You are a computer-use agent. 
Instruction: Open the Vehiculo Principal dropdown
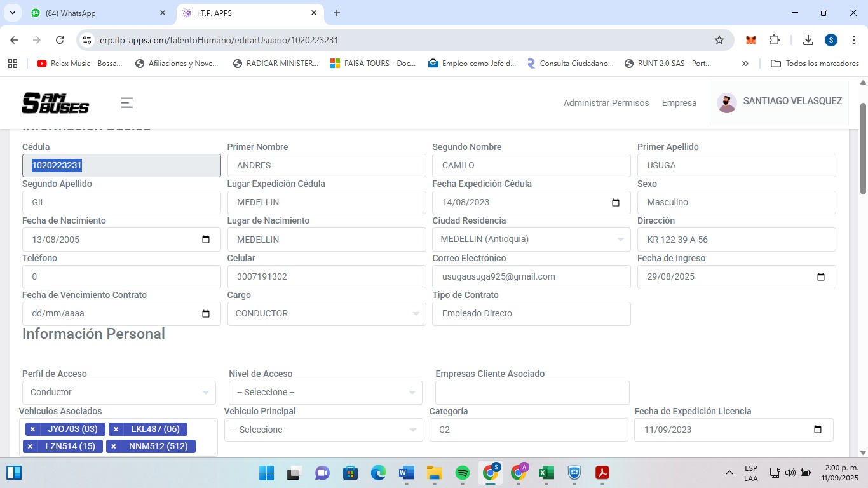tap(323, 430)
